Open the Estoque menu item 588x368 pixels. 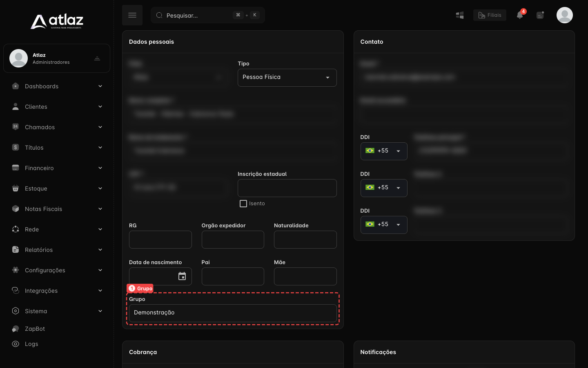[x=57, y=188]
